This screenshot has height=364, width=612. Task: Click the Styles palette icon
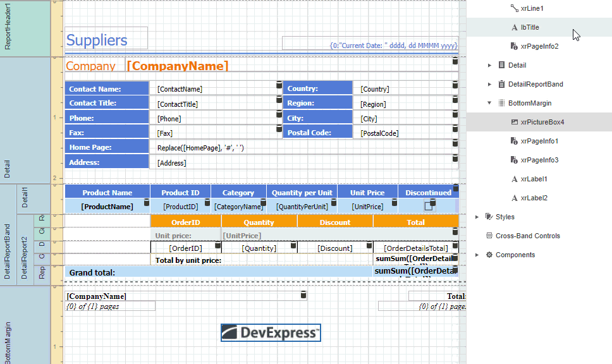[x=489, y=217]
